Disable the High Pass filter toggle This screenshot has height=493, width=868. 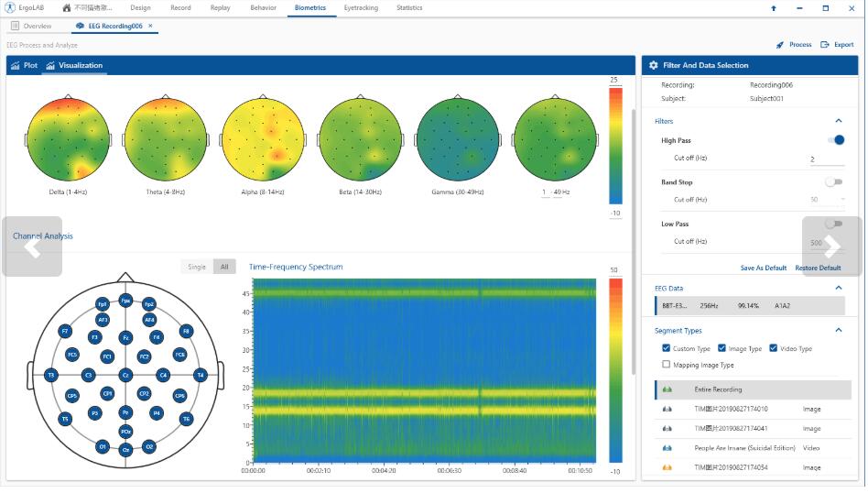pos(834,140)
